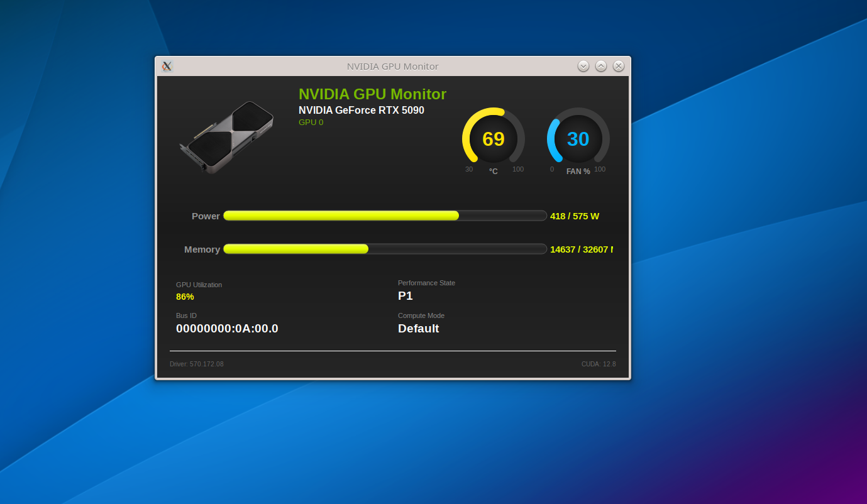
Task: Click the "86%" utilization value
Action: tap(185, 297)
